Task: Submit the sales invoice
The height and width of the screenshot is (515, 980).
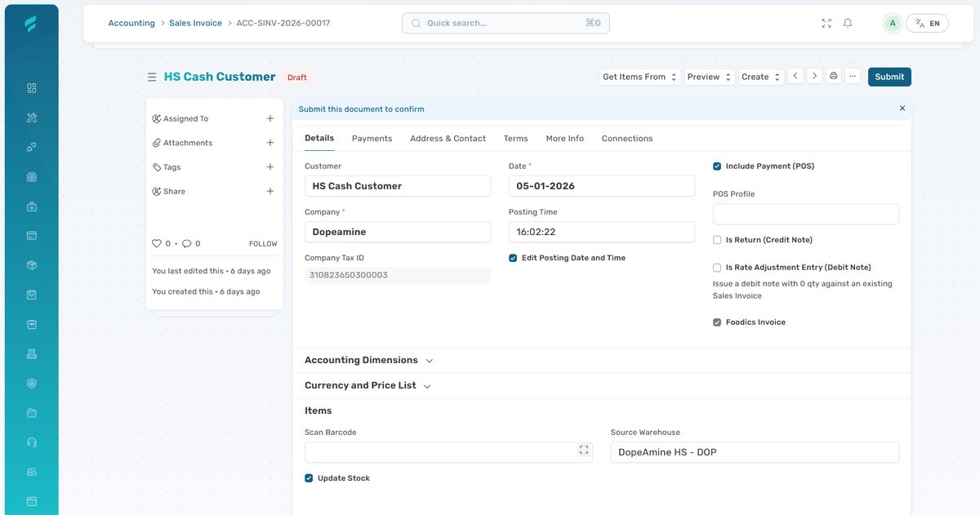Action: coord(889,76)
